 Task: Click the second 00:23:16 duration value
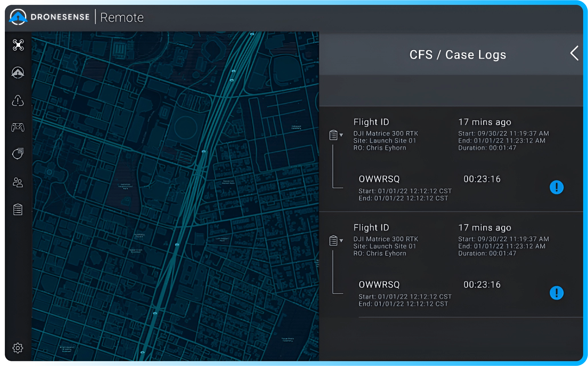(482, 285)
